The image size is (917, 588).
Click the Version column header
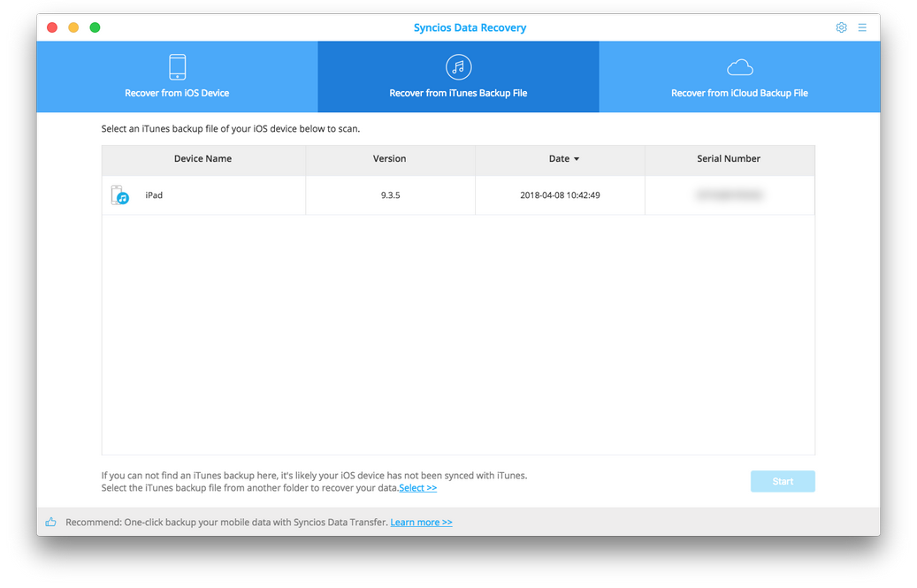click(x=389, y=159)
